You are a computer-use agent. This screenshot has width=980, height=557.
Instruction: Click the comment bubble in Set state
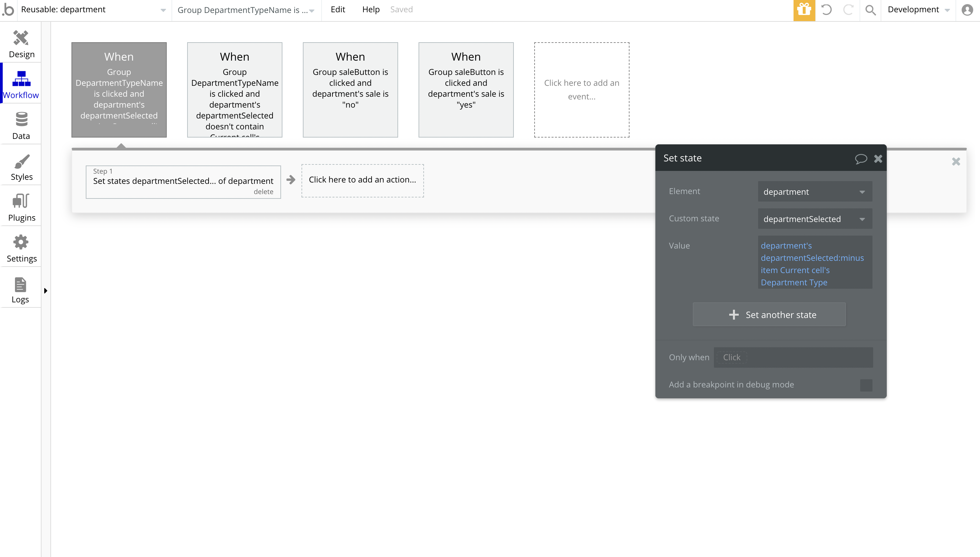tap(861, 158)
